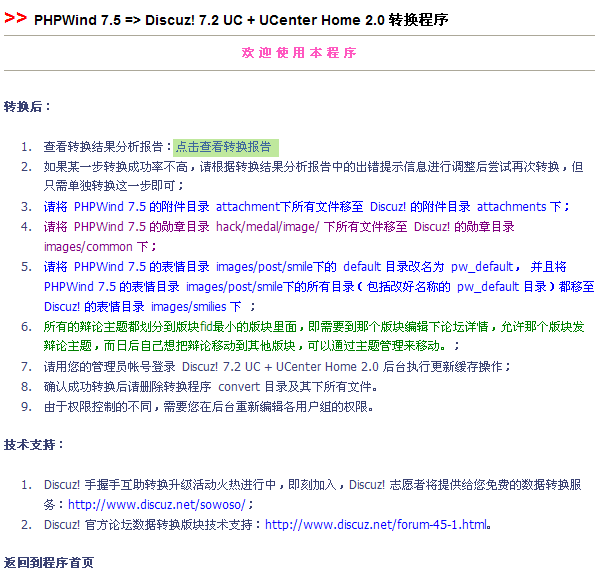Click green step 6 text 所有的辩论主题
600x580 pixels.
coord(314,336)
